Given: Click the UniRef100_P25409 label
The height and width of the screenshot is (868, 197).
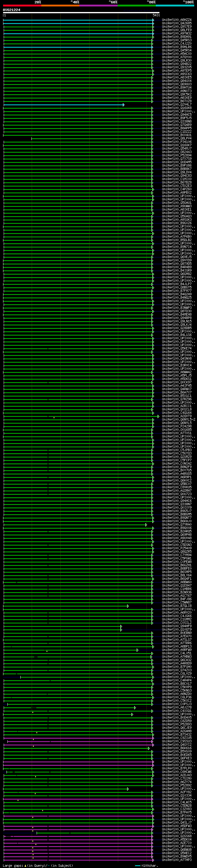Looking at the screenshot, I should tap(177, 548).
